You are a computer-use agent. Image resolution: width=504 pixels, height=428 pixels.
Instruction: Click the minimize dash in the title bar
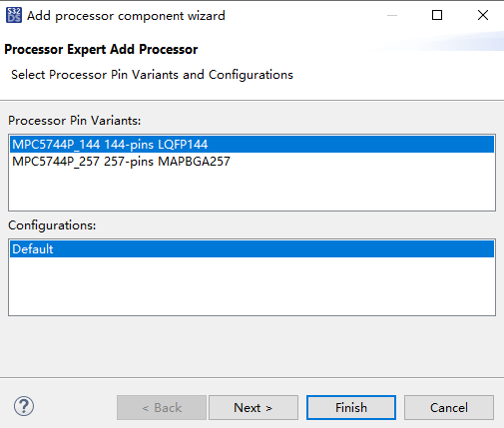tap(392, 15)
